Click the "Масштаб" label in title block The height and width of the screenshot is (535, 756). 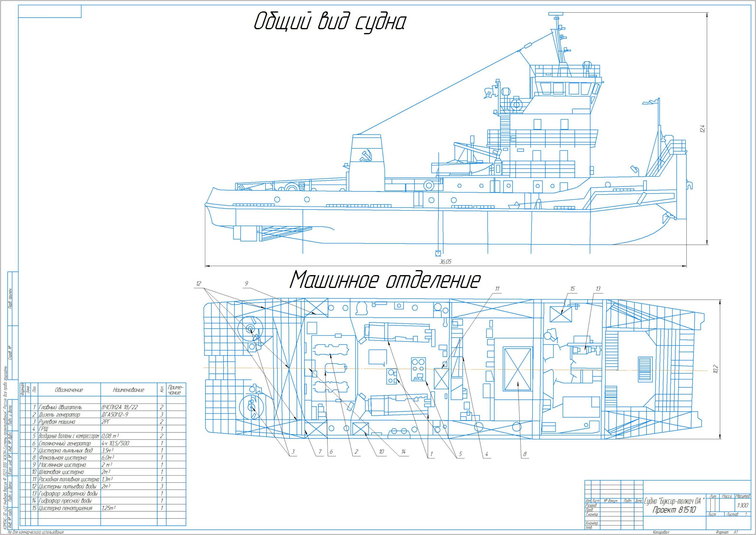pos(743,496)
